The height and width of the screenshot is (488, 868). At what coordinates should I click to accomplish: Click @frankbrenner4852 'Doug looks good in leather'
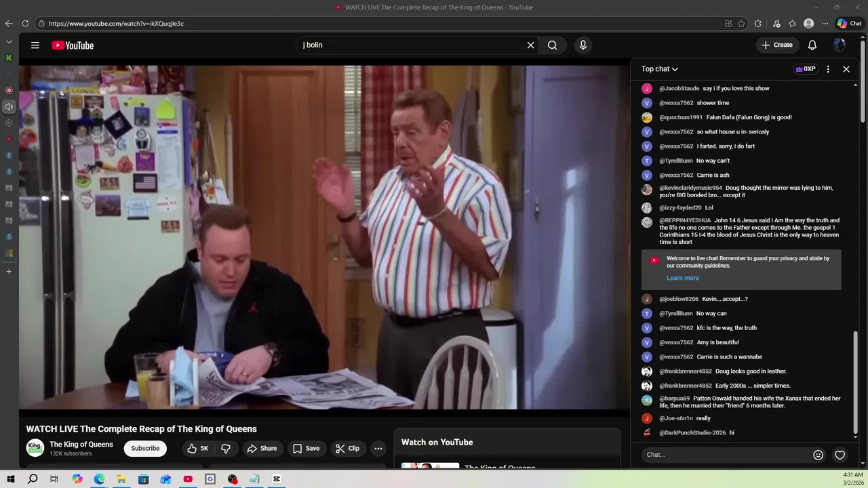click(x=686, y=371)
